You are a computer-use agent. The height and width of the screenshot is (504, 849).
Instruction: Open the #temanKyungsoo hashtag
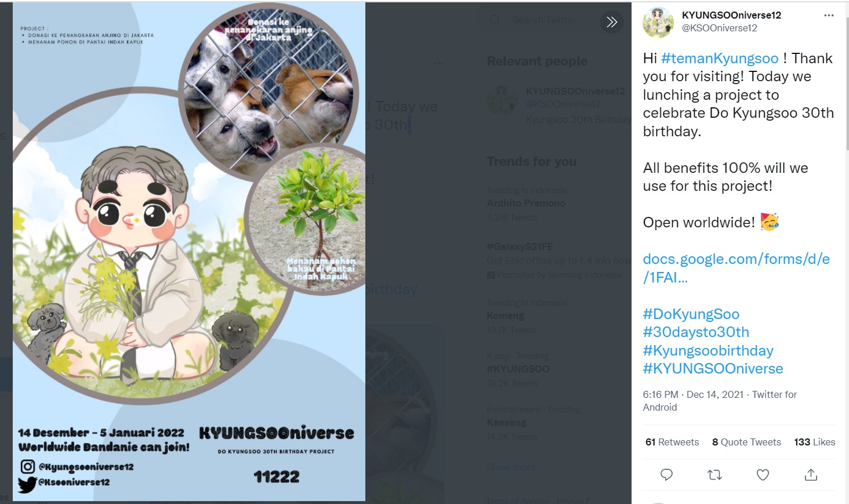[x=720, y=59]
